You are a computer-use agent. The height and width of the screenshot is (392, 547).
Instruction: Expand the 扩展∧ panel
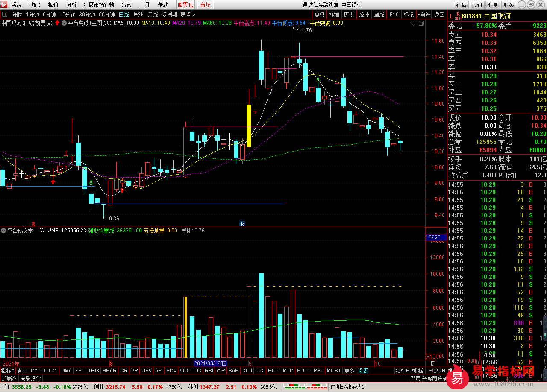tap(9, 378)
